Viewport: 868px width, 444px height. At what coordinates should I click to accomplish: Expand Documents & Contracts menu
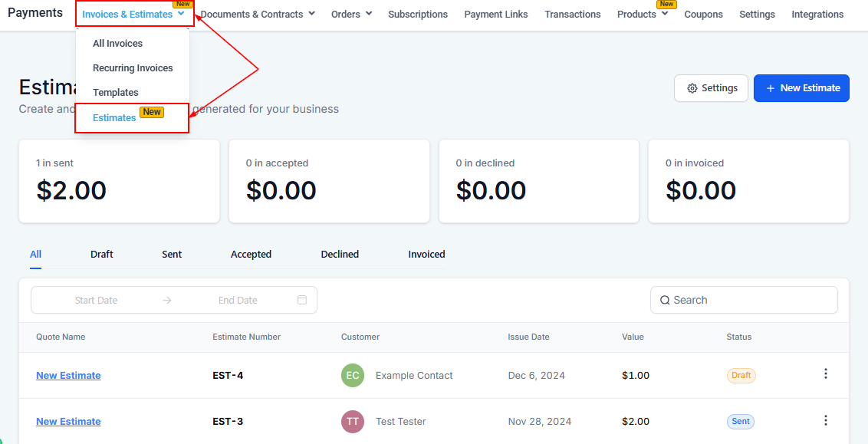click(258, 15)
